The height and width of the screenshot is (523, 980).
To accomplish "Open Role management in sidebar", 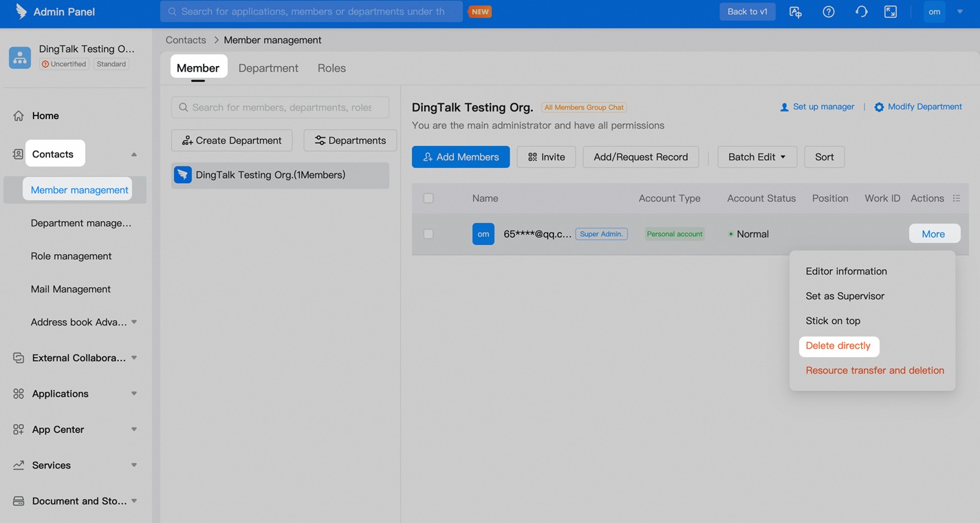I will [x=72, y=256].
